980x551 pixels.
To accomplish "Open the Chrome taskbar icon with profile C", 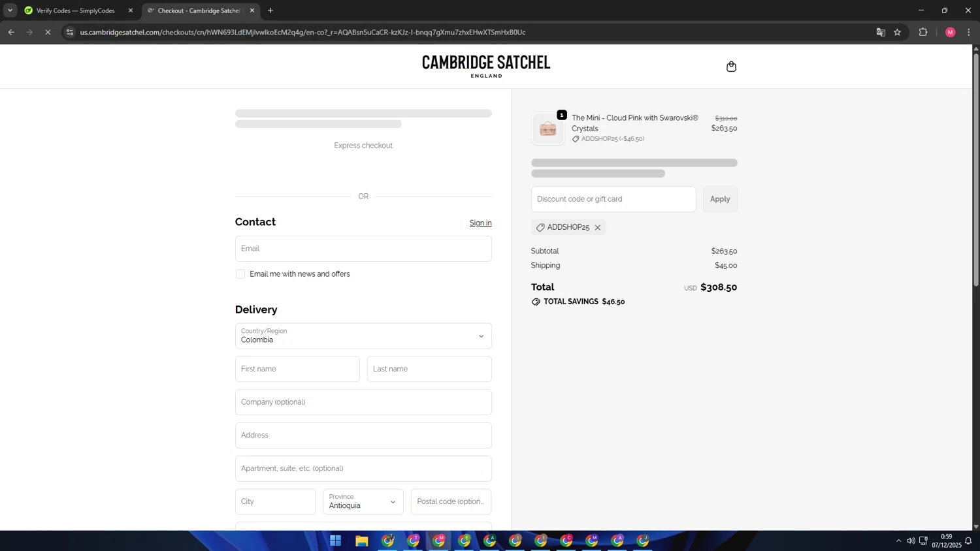I will (x=566, y=541).
